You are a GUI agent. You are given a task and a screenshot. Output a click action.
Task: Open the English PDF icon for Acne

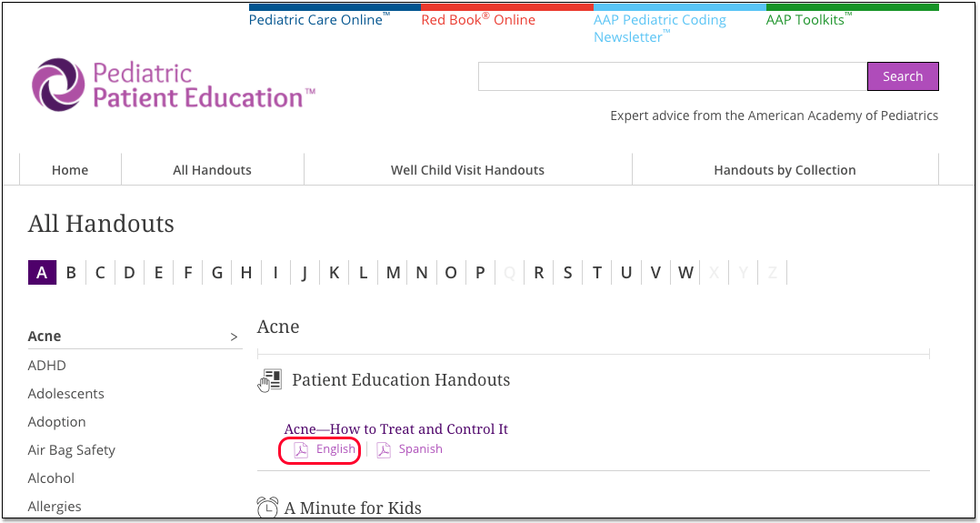coord(301,450)
